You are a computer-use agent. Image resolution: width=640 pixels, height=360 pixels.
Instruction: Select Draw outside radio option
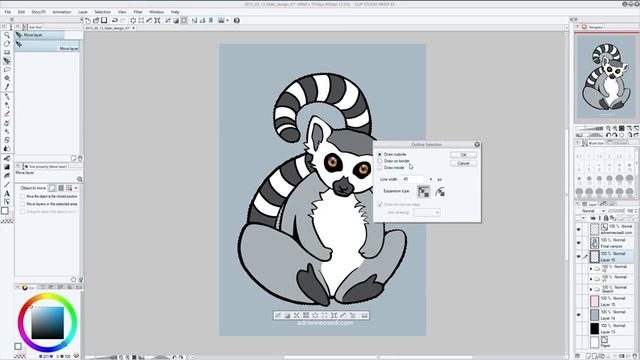click(x=380, y=154)
